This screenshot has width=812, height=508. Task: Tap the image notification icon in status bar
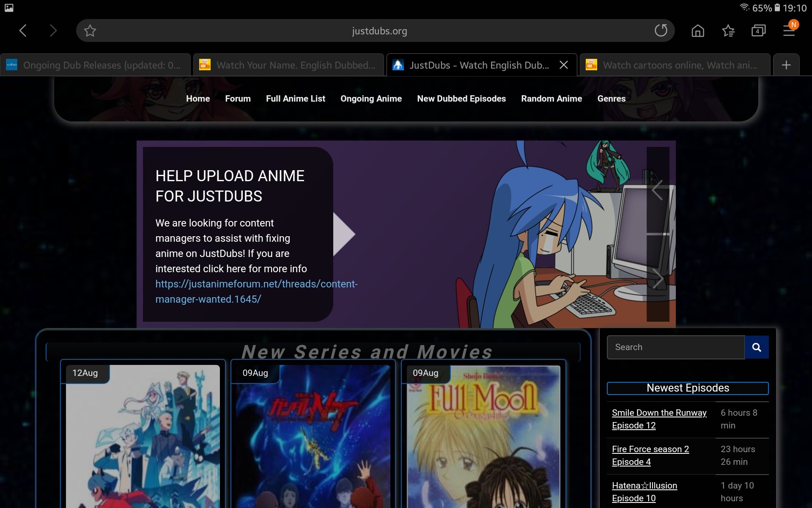coord(9,8)
